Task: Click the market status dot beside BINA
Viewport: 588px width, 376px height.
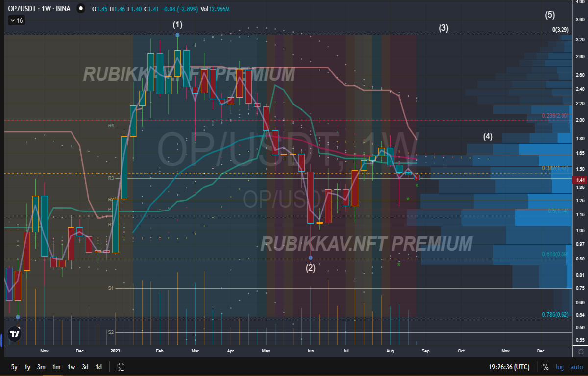Action: [x=80, y=9]
